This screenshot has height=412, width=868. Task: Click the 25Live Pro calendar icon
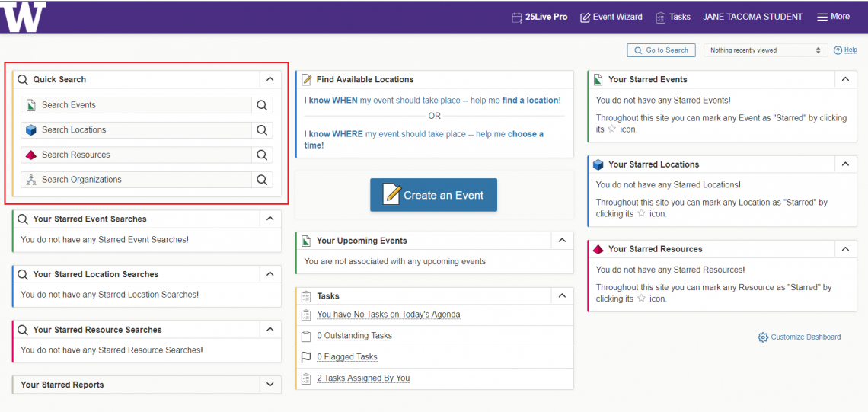coord(517,17)
